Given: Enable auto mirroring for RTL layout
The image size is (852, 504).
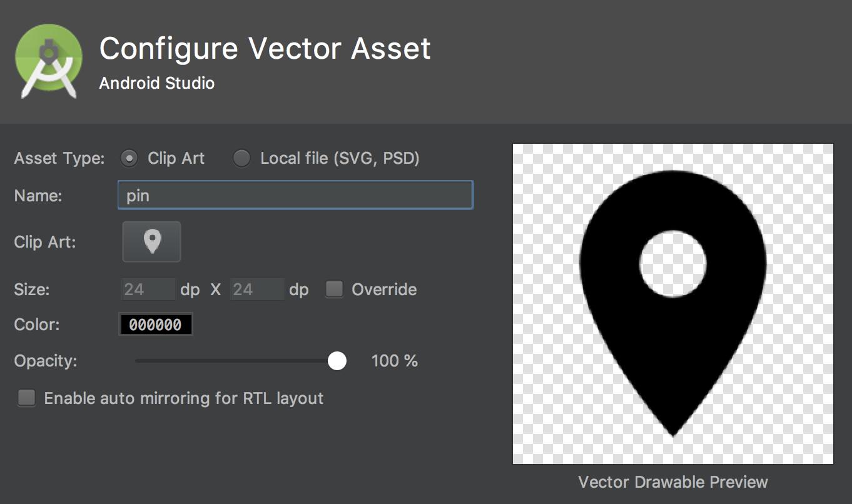Looking at the screenshot, I should tap(27, 398).
